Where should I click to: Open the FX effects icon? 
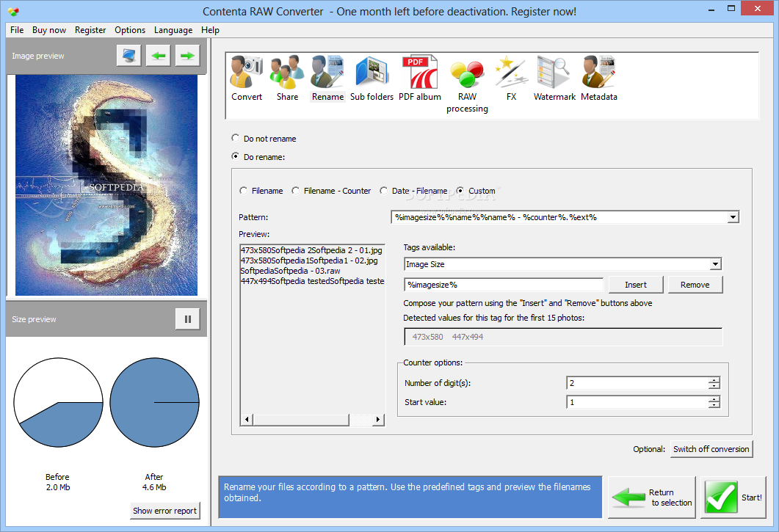click(511, 79)
